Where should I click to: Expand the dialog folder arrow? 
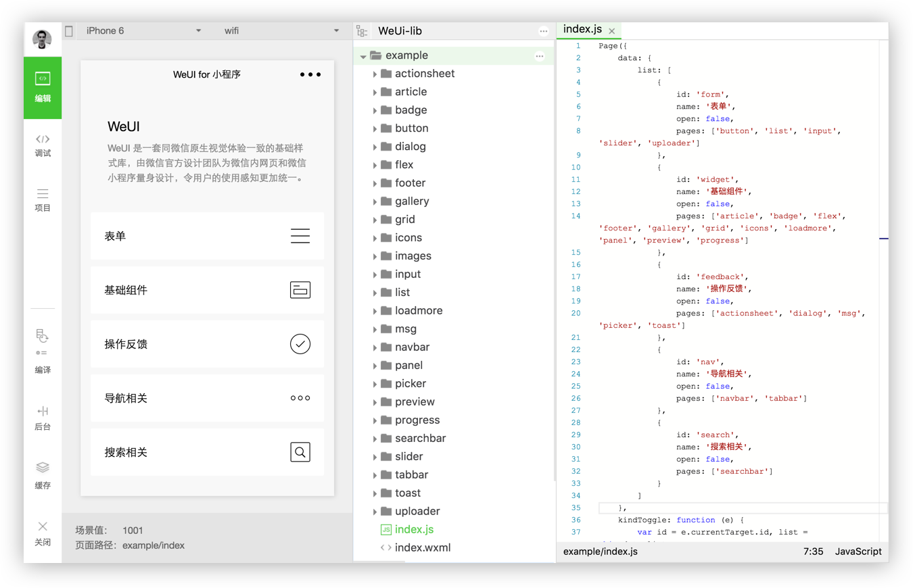coord(375,147)
